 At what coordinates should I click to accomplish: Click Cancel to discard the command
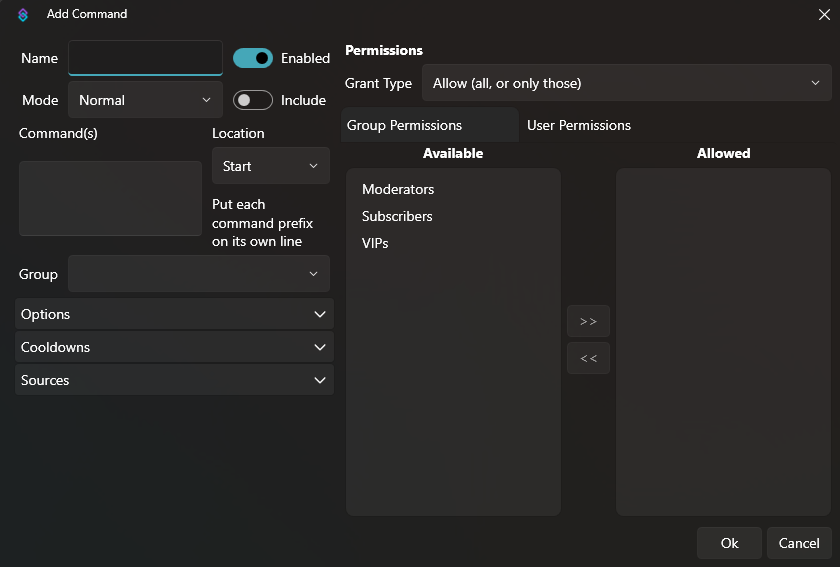(798, 543)
